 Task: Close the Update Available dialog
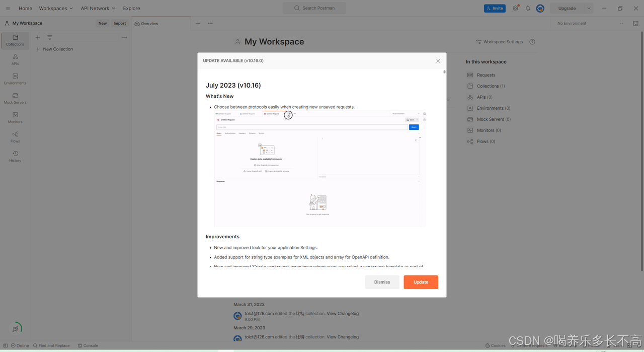(438, 61)
